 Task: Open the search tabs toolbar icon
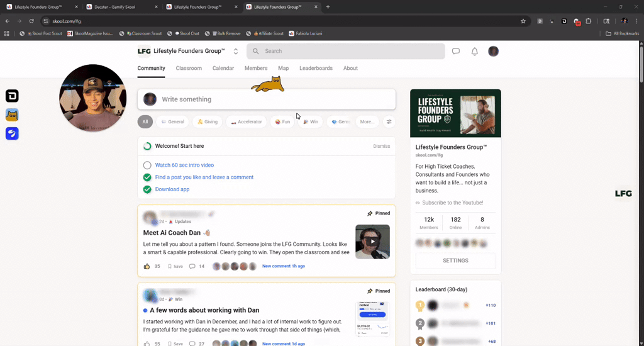click(606, 21)
